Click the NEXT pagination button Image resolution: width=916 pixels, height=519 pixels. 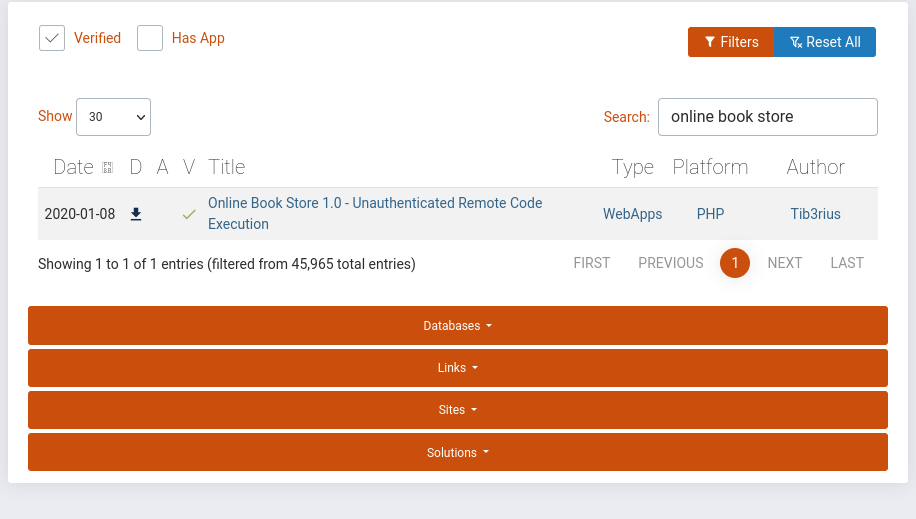(785, 263)
